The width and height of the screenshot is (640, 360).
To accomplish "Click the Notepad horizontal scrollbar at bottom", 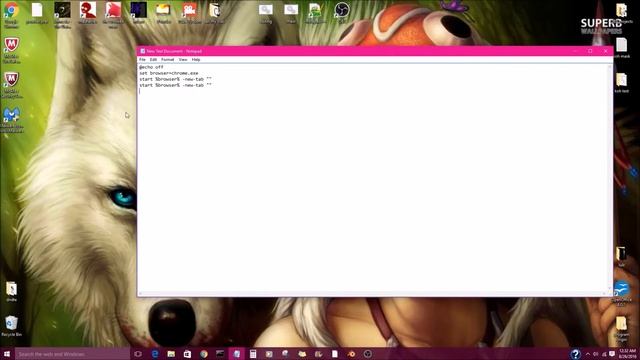I will [x=372, y=293].
